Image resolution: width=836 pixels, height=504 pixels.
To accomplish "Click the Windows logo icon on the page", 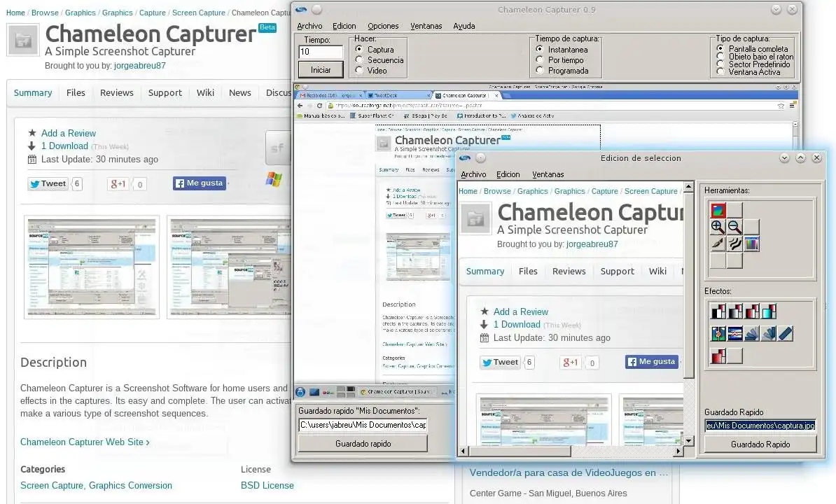I will (x=274, y=179).
